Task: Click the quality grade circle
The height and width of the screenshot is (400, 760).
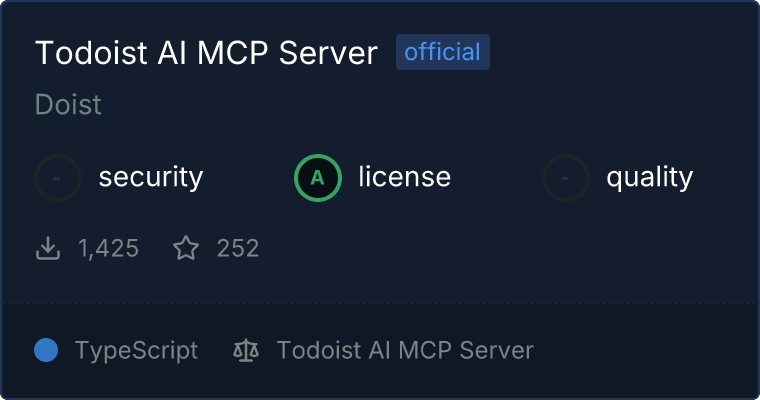Action: 566,178
